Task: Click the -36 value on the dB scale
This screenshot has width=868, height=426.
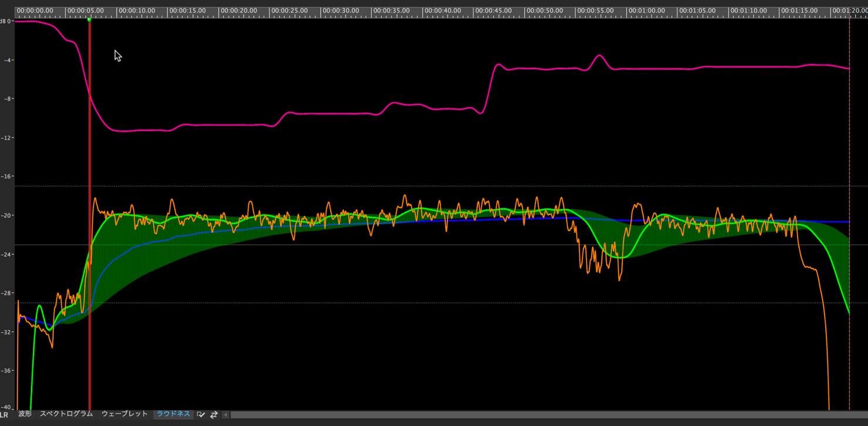Action: click(6, 370)
